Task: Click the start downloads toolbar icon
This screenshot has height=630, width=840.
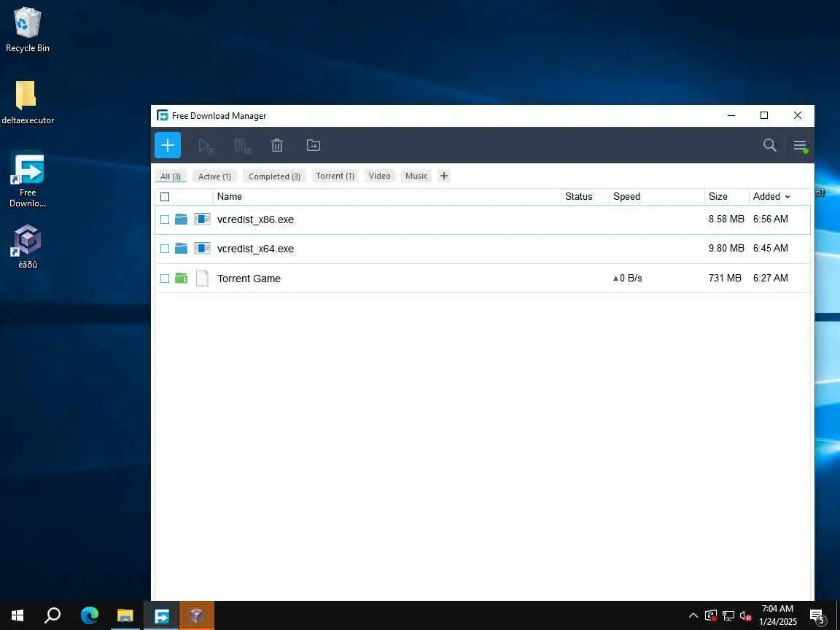Action: coord(206,146)
